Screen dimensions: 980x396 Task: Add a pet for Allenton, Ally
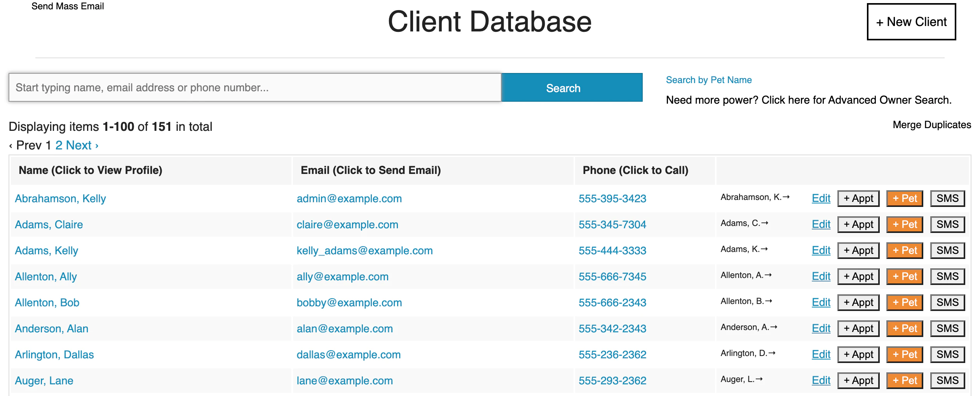click(x=905, y=276)
